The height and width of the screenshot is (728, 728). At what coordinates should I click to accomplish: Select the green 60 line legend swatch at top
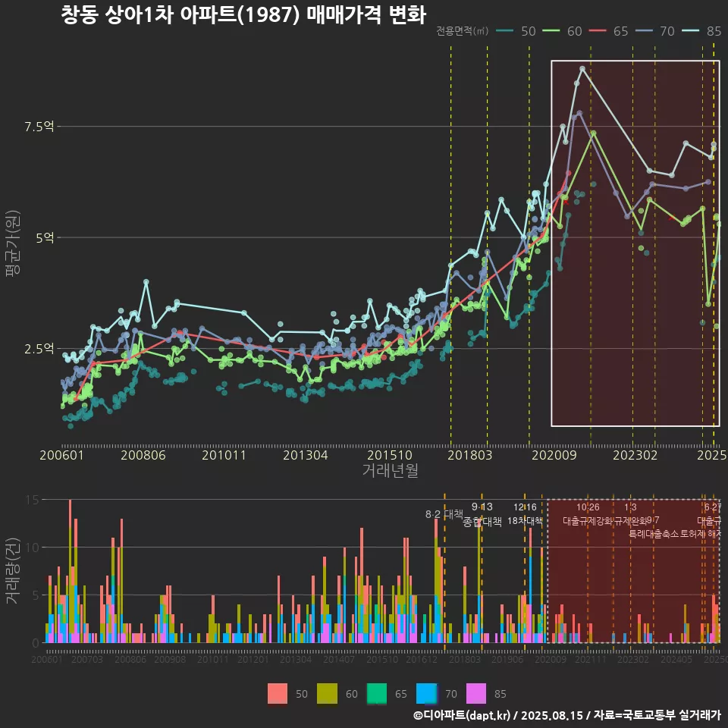551,31
